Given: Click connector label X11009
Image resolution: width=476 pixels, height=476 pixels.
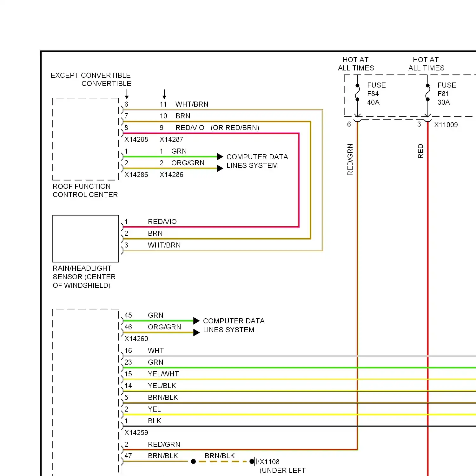Looking at the screenshot, I should 446,125.
